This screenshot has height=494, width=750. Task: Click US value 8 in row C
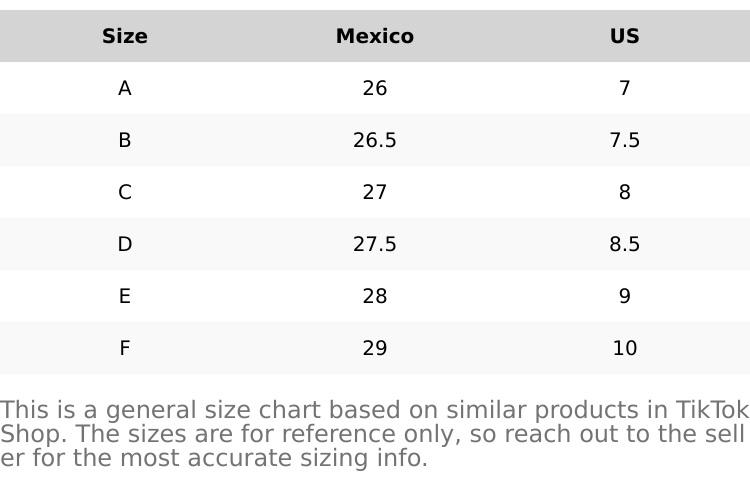coord(625,193)
